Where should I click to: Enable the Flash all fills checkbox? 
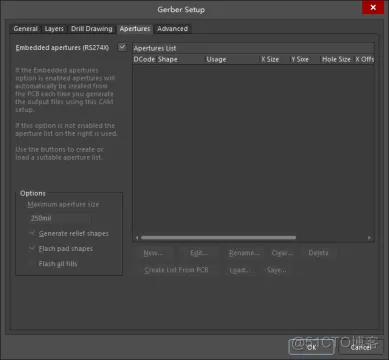point(32,264)
